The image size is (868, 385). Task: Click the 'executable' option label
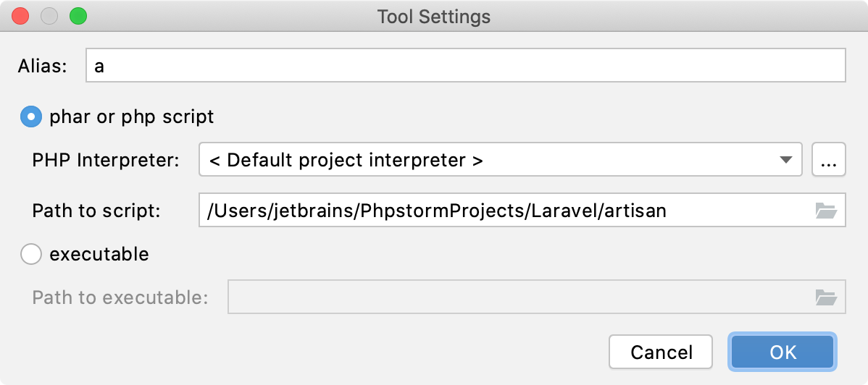coord(99,254)
